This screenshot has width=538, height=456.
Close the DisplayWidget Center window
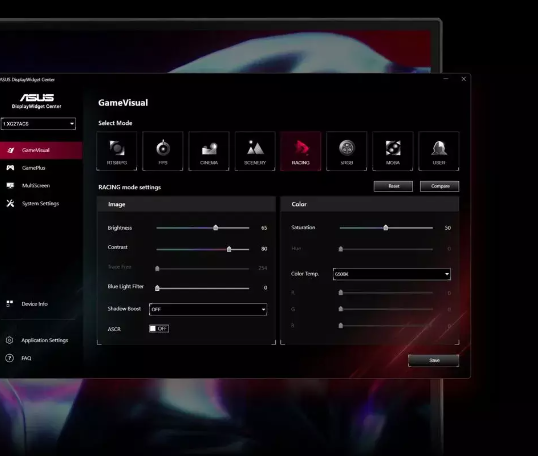click(464, 79)
